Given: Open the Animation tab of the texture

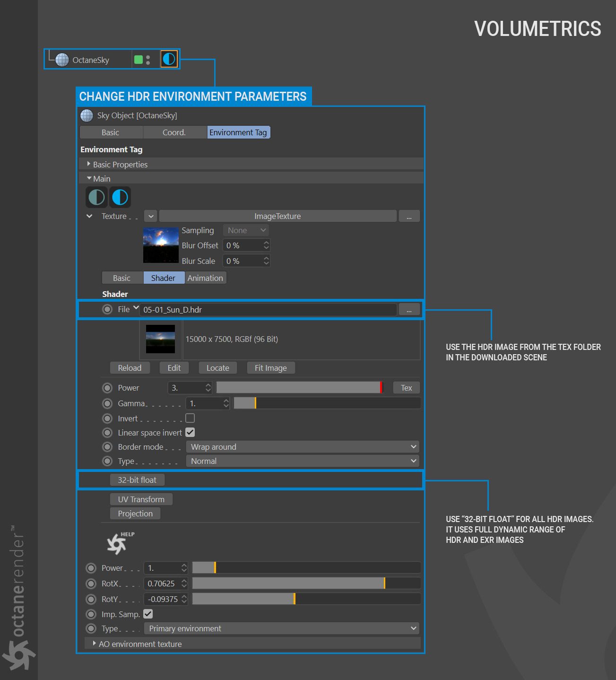Looking at the screenshot, I should click(205, 278).
